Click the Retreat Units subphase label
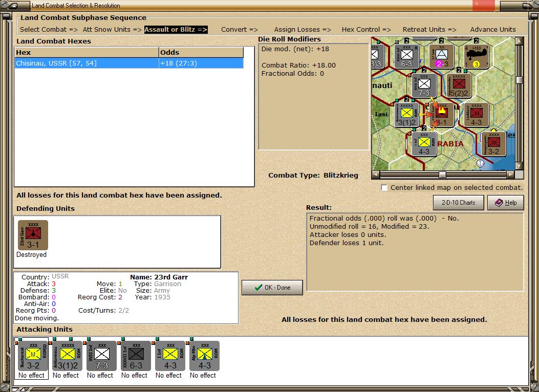 click(x=429, y=30)
